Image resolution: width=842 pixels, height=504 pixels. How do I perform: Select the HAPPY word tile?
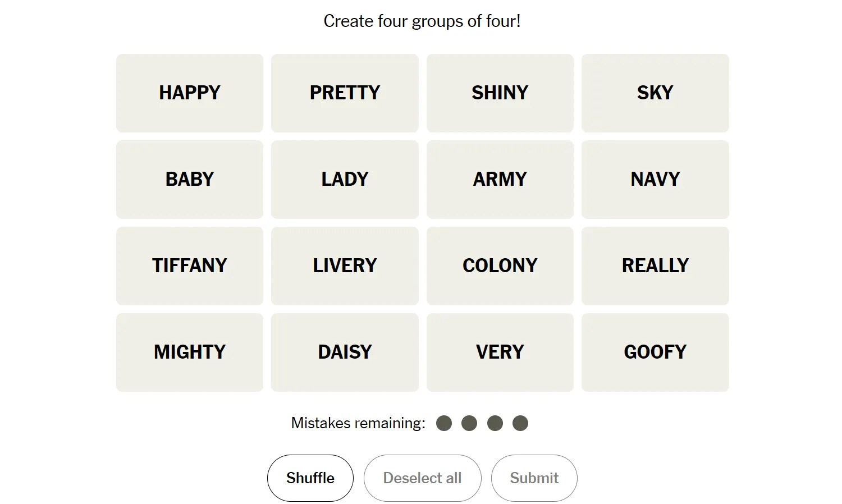190,93
